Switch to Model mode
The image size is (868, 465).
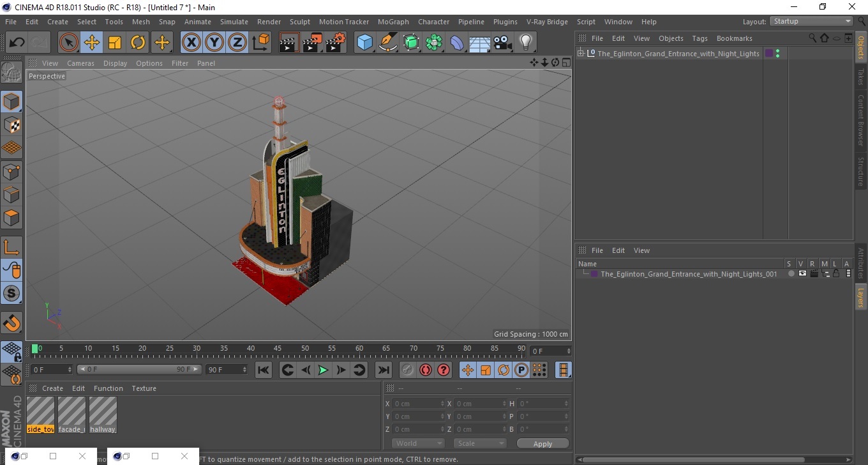pyautogui.click(x=11, y=102)
